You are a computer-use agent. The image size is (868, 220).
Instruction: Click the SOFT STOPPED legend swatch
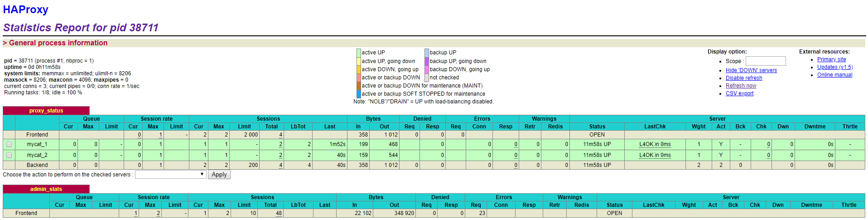point(359,94)
